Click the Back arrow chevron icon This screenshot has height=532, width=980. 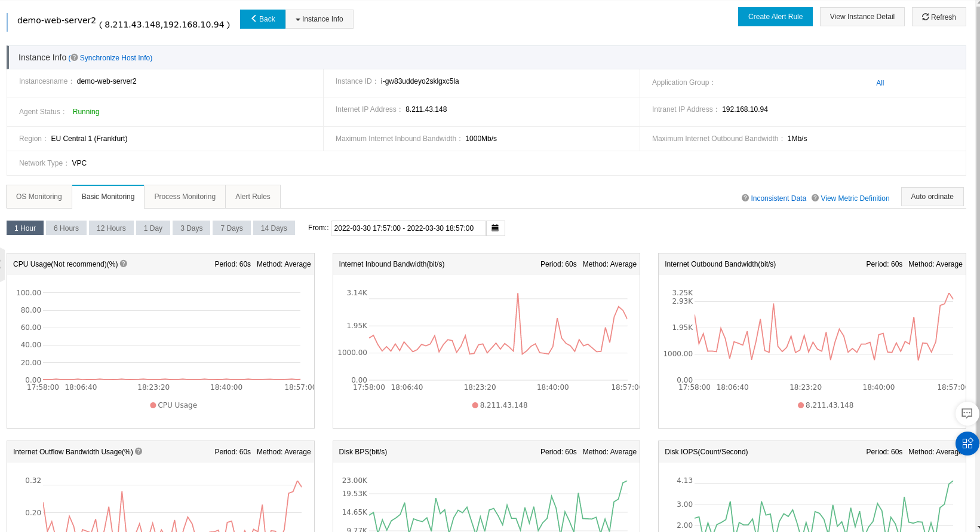click(x=254, y=19)
